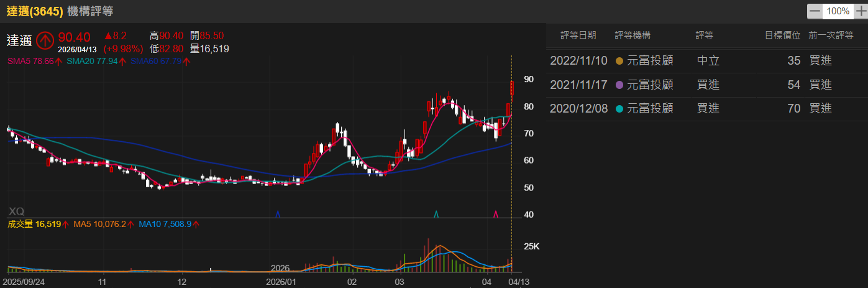Viewport: 868px width, 288px height.
Task: Click the 評等 column header
Action: [x=704, y=35]
